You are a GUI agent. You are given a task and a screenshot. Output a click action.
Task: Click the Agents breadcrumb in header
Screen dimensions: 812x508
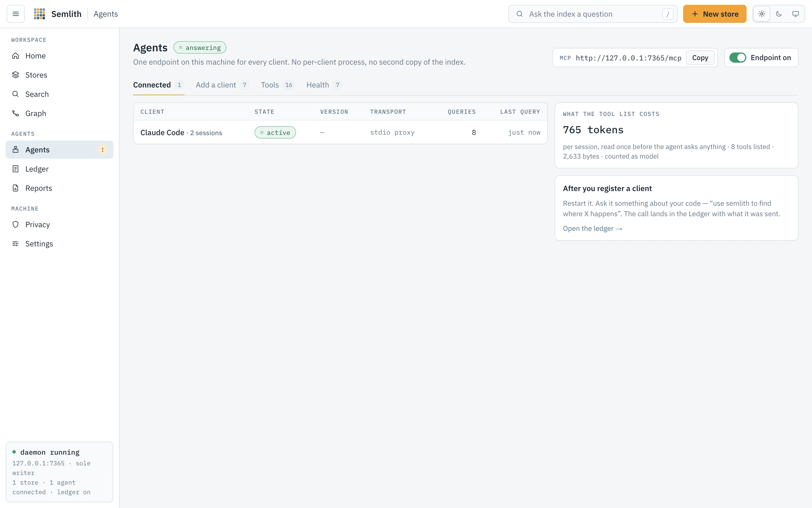106,14
